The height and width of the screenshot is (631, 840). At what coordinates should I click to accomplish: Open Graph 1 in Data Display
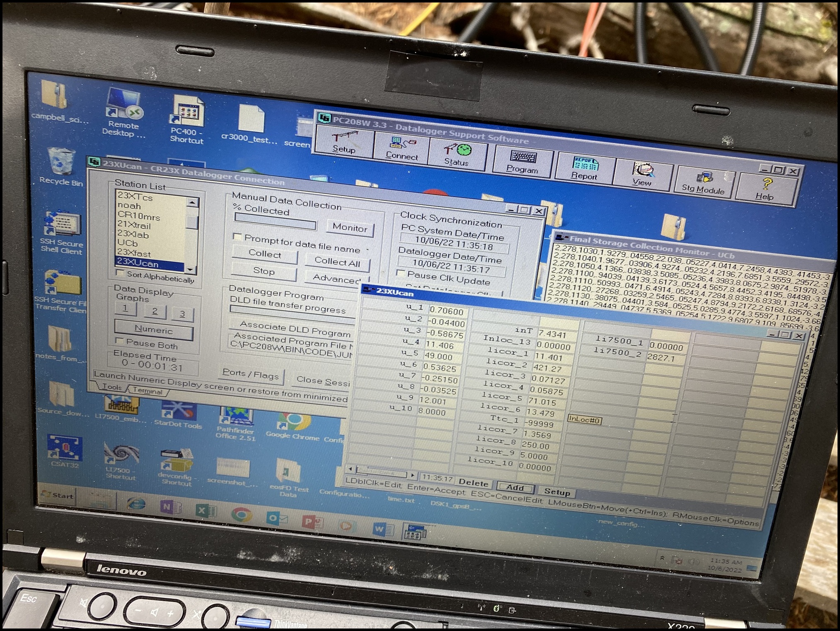pyautogui.click(x=126, y=308)
